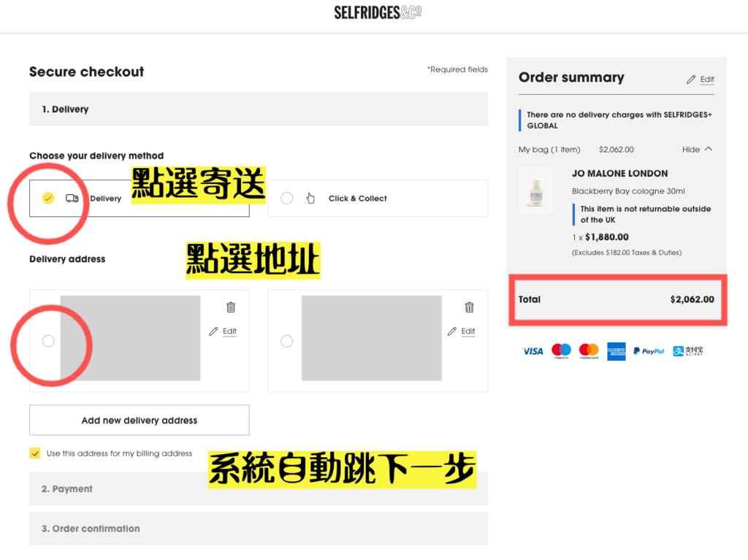Click the Click & Collect label text
The height and width of the screenshot is (560, 748).
(x=358, y=199)
